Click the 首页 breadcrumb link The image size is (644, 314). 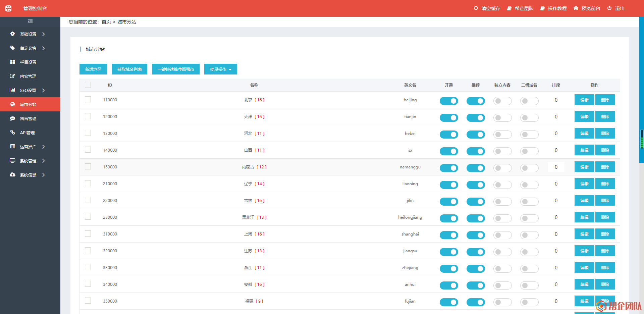click(106, 22)
